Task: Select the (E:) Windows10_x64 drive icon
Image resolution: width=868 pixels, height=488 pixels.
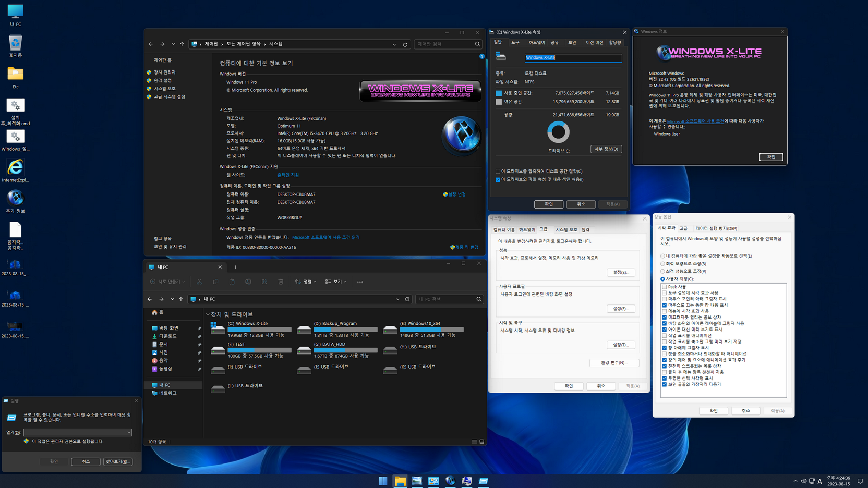Action: (x=390, y=329)
